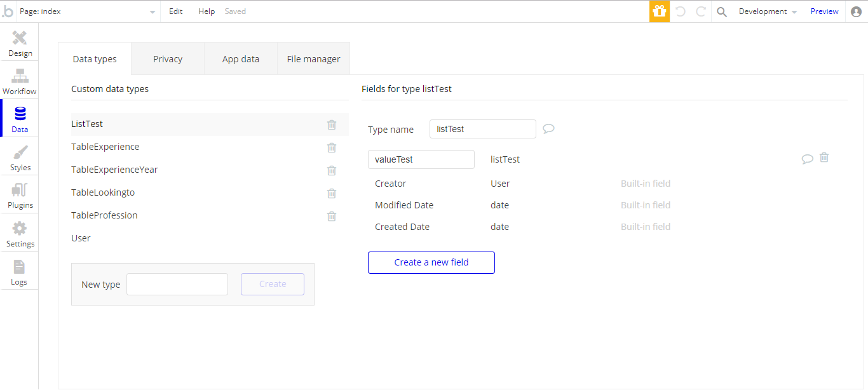
Task: Open the Workflow sidebar section
Action: pyautogui.click(x=20, y=81)
